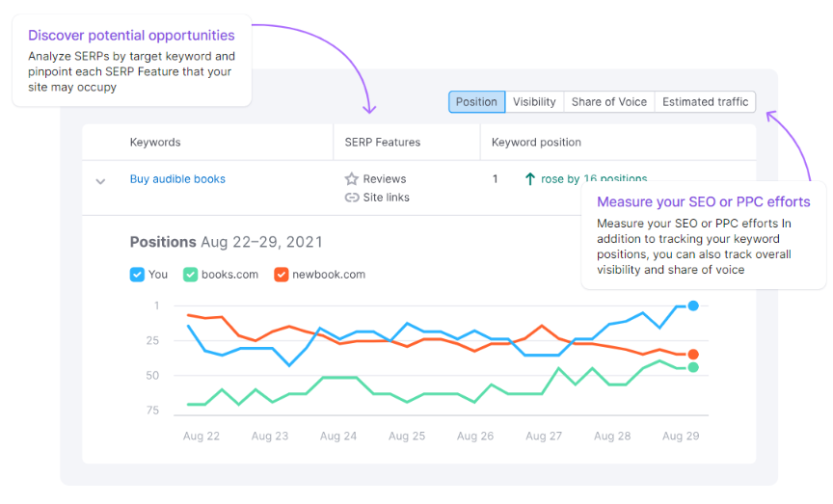Switch to the Visibility tab
The image size is (833, 504).
pyautogui.click(x=534, y=102)
